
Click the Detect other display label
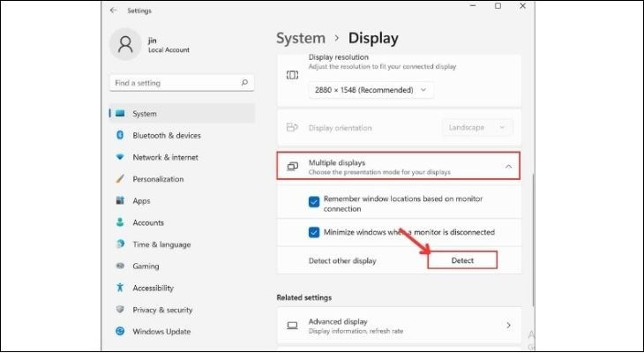(x=342, y=260)
